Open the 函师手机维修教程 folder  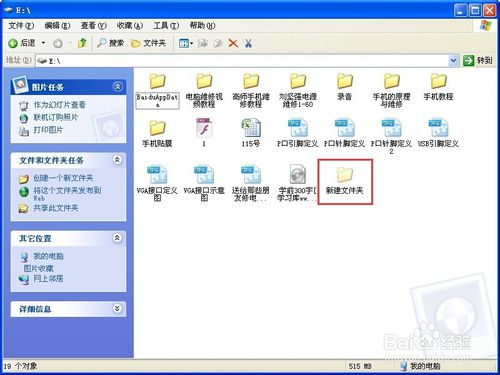251,90
